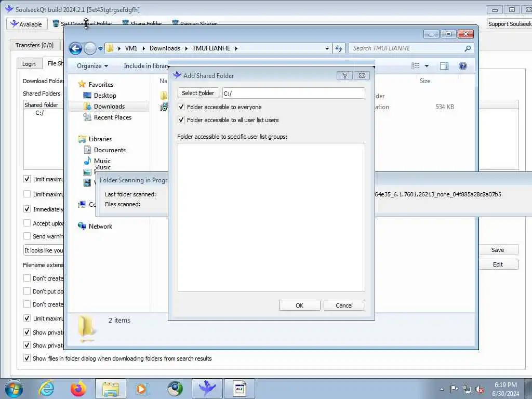Toggle the Immediately checkbox in SoulseekQt options

pyautogui.click(x=27, y=209)
